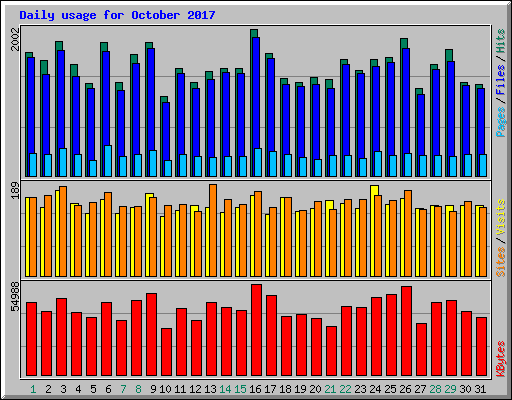Click day 4 on the axis

click(78, 389)
